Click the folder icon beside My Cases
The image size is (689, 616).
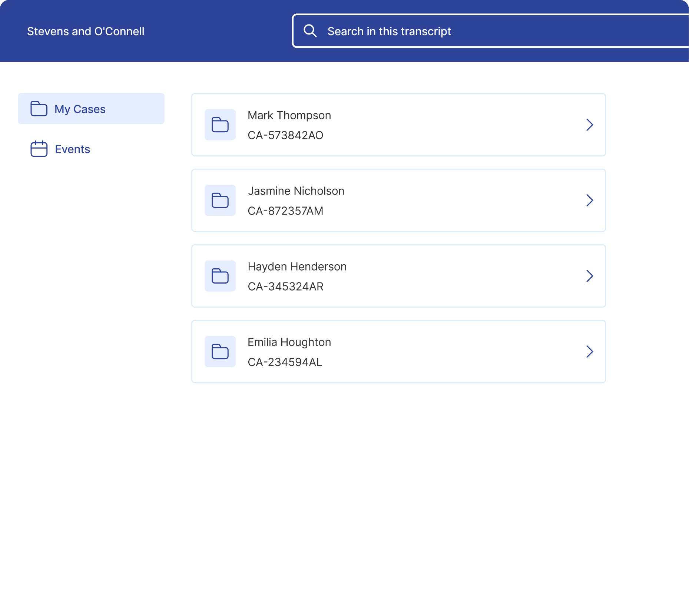pyautogui.click(x=38, y=109)
